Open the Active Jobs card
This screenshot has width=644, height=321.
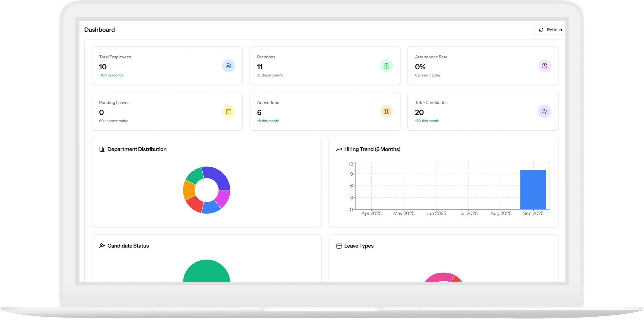(x=325, y=111)
